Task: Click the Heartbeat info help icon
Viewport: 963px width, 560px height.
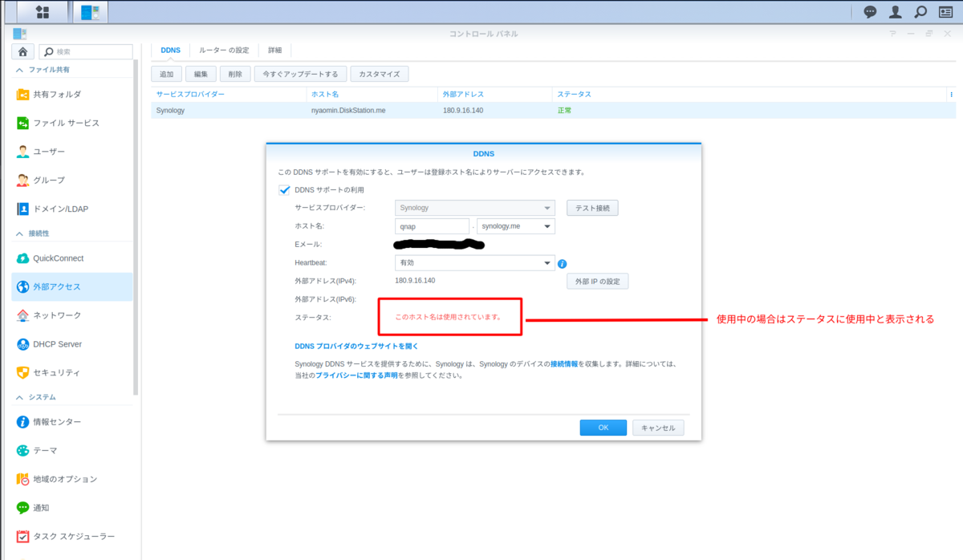Action: 563,263
